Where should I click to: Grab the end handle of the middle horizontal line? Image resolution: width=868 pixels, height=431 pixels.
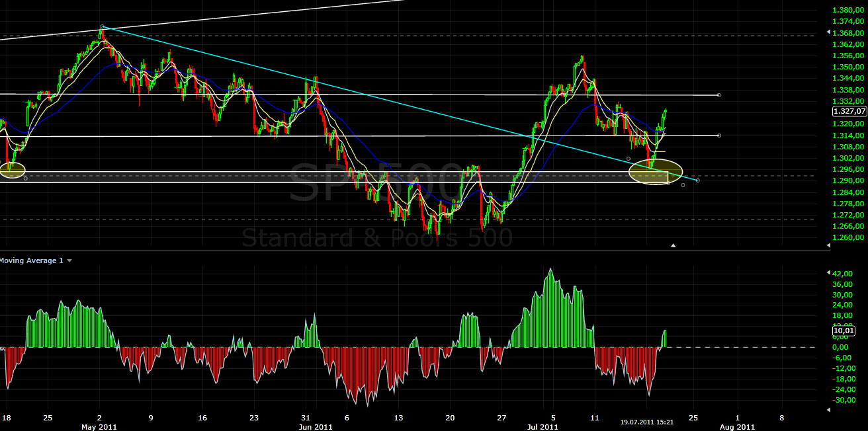click(719, 136)
